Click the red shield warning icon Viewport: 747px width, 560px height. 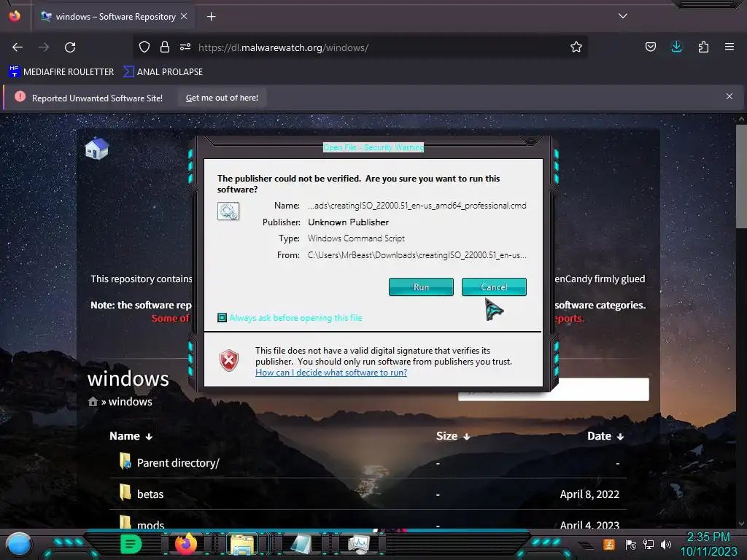pos(228,360)
